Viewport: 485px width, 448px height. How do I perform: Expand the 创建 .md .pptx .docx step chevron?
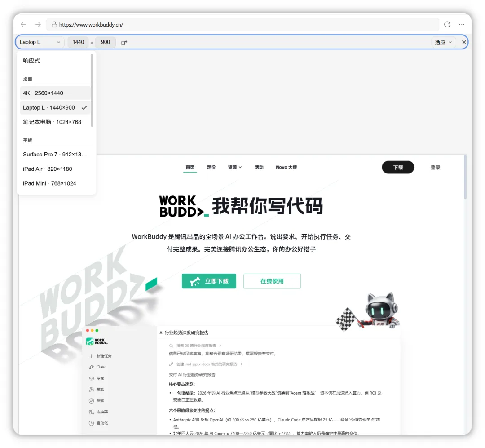242,364
